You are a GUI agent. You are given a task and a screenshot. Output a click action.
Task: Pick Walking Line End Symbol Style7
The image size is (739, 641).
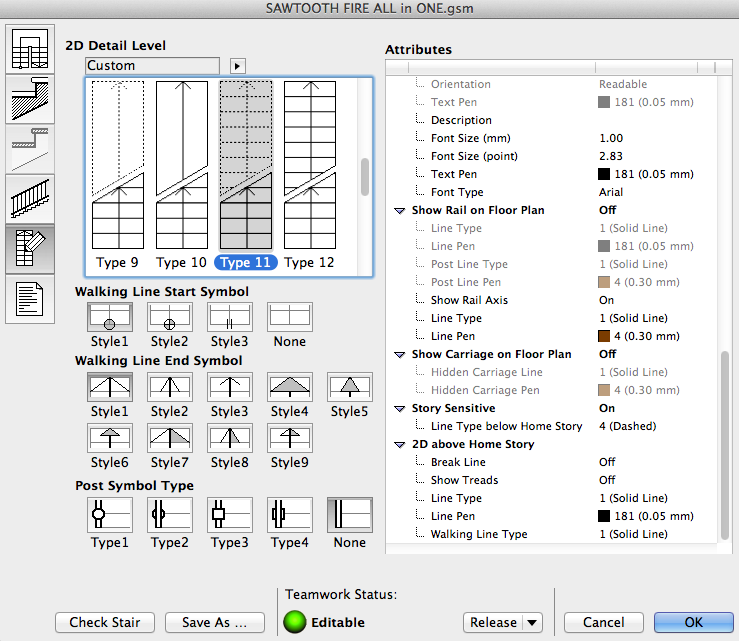tap(170, 438)
